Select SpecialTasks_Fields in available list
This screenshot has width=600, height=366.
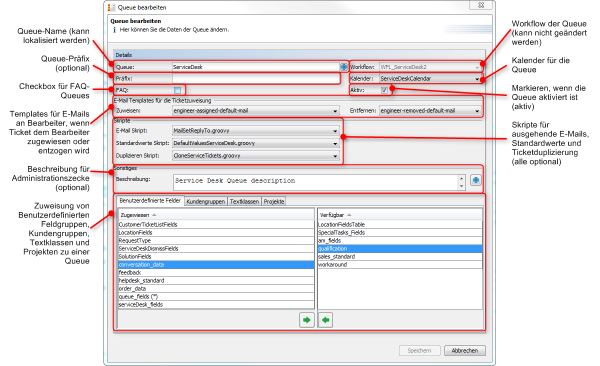[x=400, y=233]
